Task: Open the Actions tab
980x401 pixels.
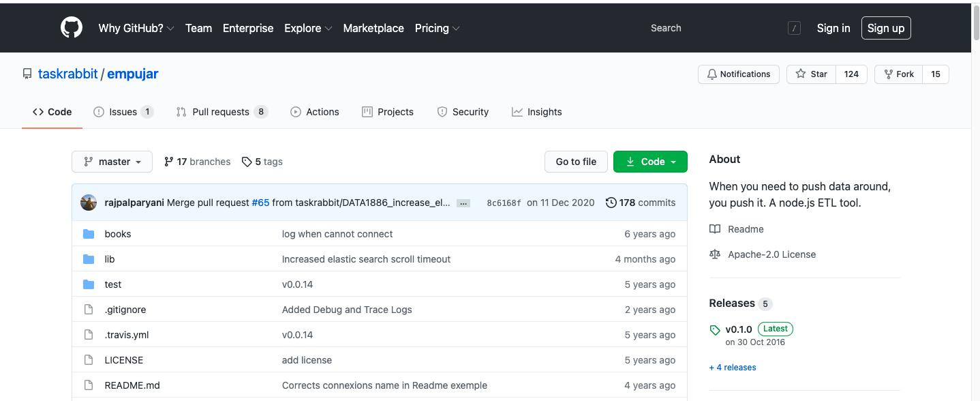Action: pyautogui.click(x=315, y=112)
